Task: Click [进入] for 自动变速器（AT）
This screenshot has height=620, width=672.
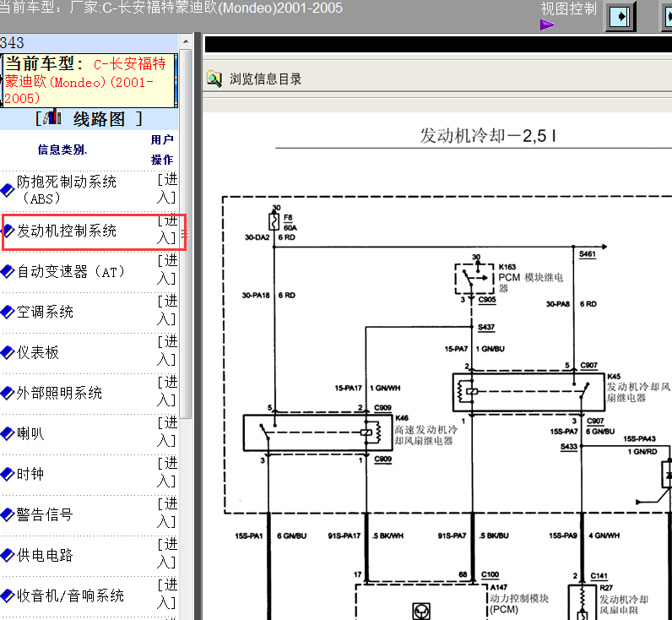Action: click(167, 269)
